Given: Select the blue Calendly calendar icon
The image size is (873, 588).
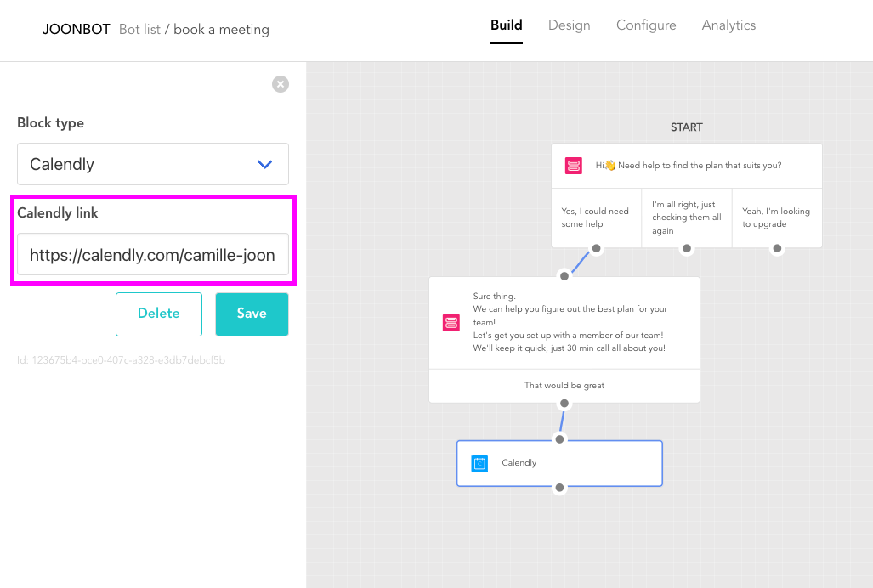Looking at the screenshot, I should click(479, 463).
